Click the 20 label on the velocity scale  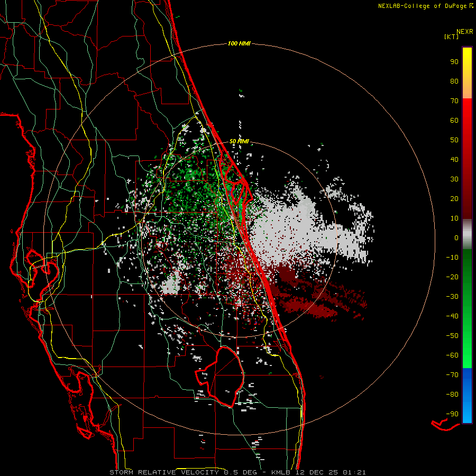(454, 198)
